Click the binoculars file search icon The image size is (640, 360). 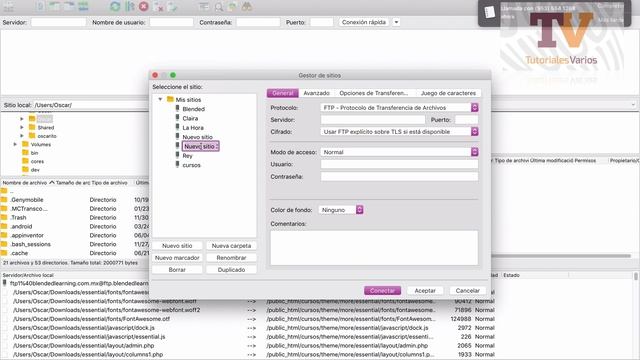(247, 6)
